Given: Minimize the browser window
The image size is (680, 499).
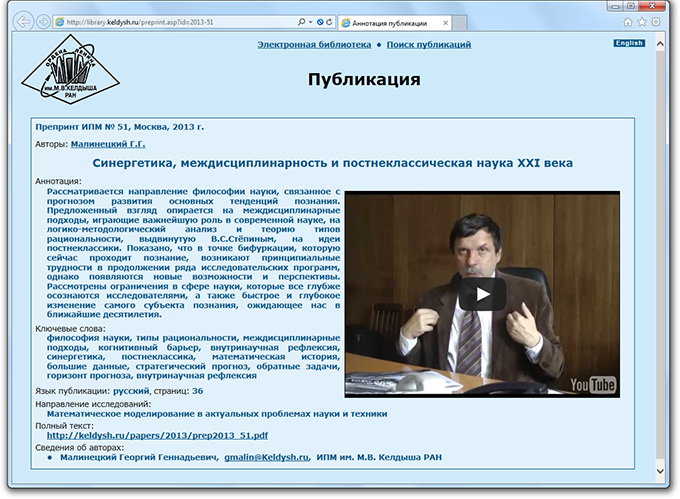Looking at the screenshot, I should point(614,6).
